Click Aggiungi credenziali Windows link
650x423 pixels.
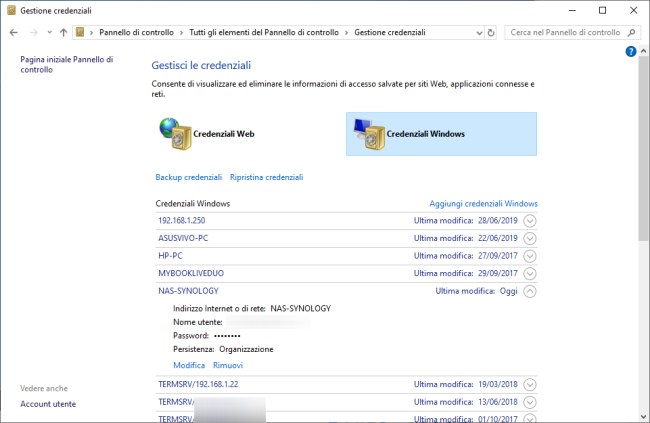483,203
